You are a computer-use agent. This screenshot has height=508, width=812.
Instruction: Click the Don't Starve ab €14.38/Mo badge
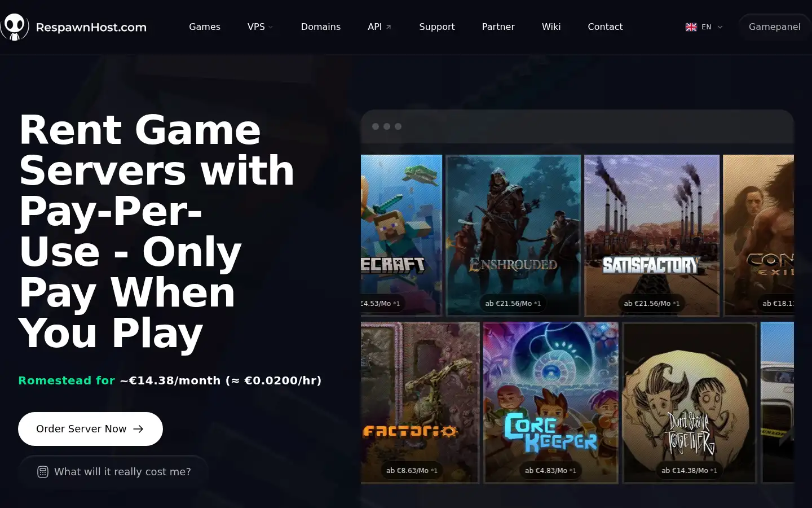coord(690,471)
